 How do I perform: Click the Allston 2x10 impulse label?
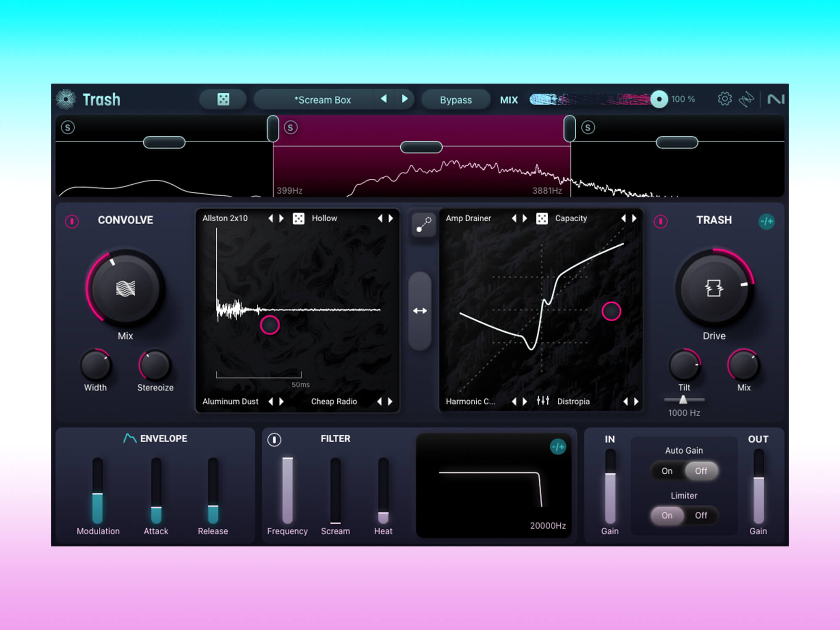point(225,218)
